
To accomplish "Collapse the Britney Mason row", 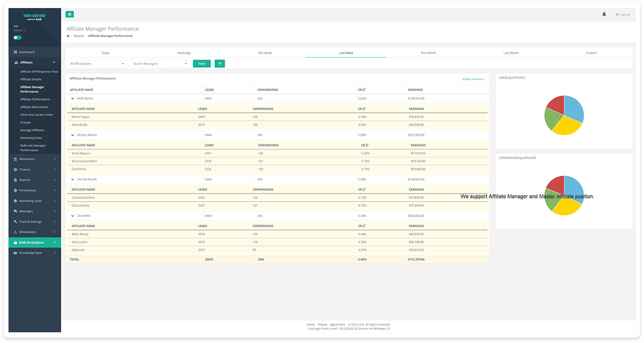I will click(x=72, y=135).
